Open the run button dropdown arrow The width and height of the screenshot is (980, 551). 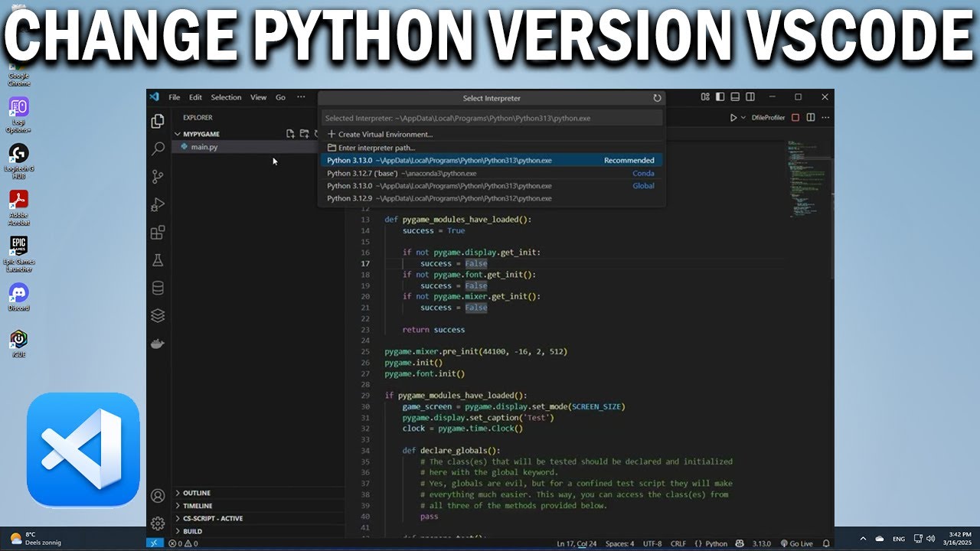(743, 118)
